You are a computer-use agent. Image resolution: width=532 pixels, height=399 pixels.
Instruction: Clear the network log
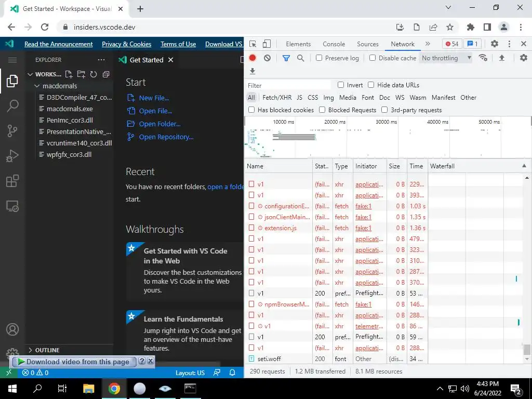tap(268, 58)
